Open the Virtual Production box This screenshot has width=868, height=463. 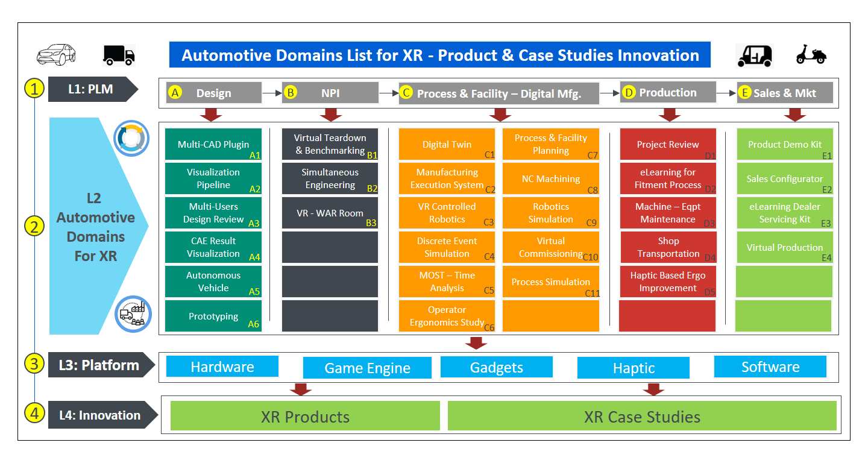coord(785,247)
